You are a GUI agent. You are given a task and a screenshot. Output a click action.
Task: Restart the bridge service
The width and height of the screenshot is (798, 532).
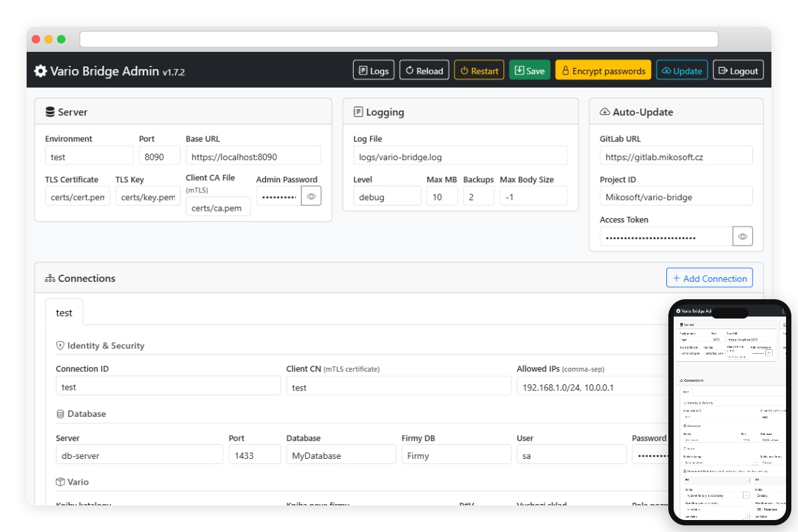(x=479, y=70)
